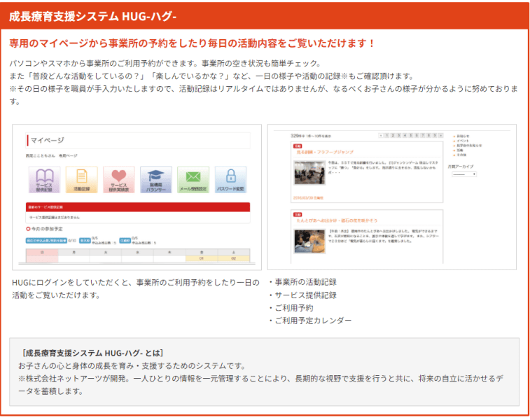Open the 見学会のお知らせ category link

pyautogui.click(x=468, y=146)
